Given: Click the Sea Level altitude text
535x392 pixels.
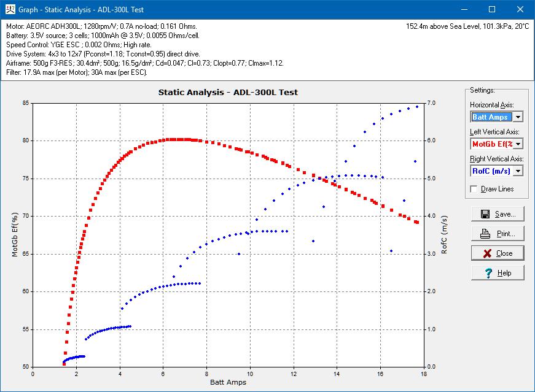Looking at the screenshot, I should (x=467, y=27).
